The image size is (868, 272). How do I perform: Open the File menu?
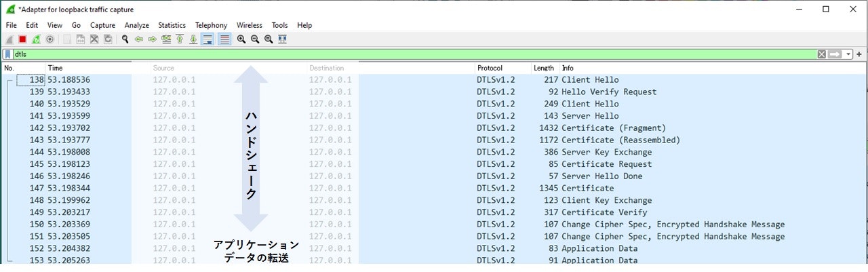coord(12,25)
